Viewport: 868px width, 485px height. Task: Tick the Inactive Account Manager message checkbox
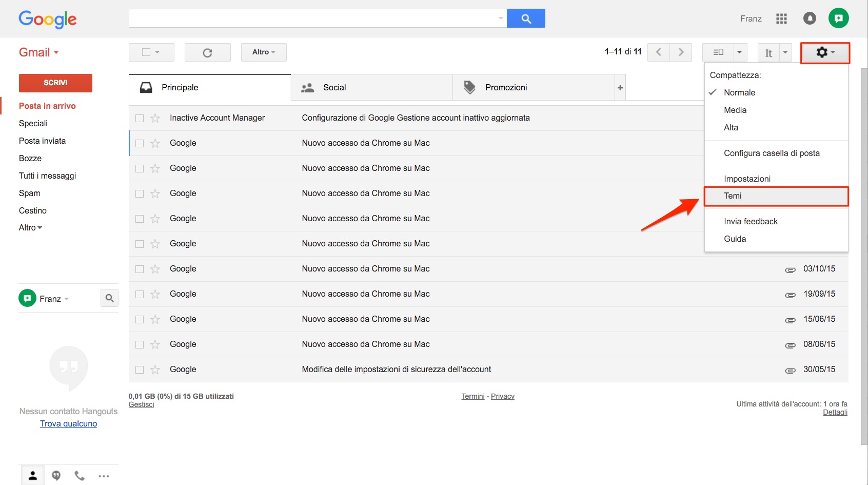pos(140,118)
